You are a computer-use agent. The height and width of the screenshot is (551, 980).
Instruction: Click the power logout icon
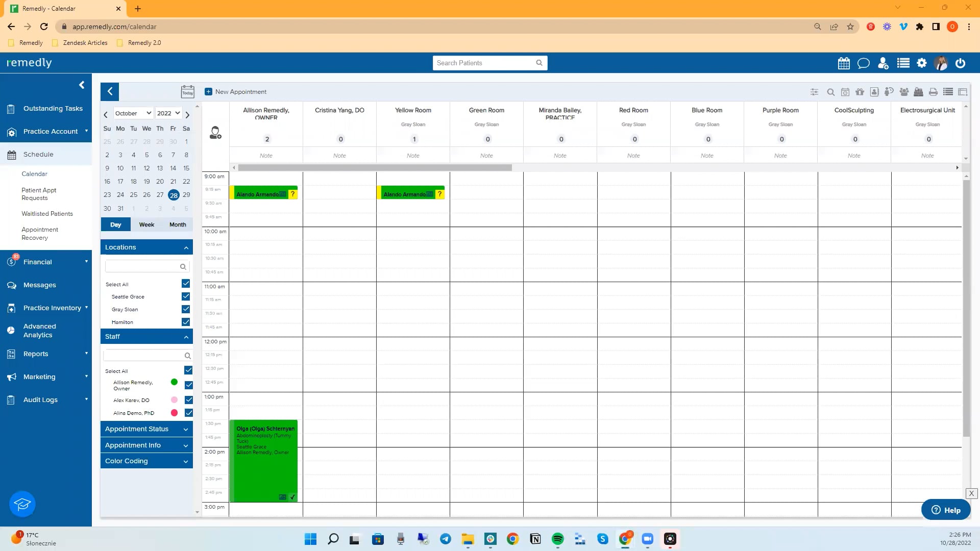(960, 63)
